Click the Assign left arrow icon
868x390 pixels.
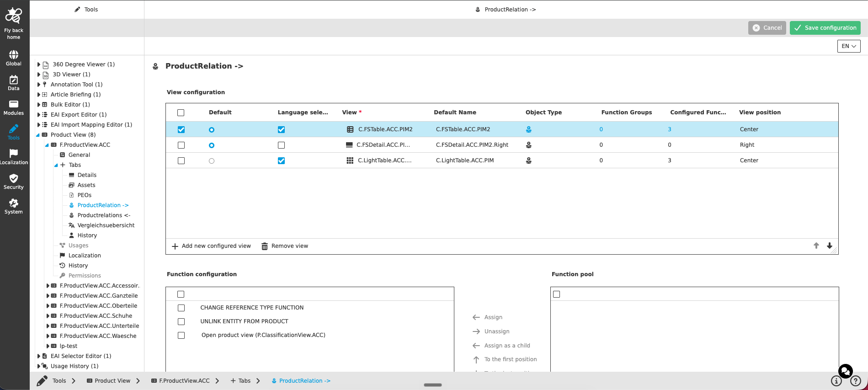click(476, 317)
